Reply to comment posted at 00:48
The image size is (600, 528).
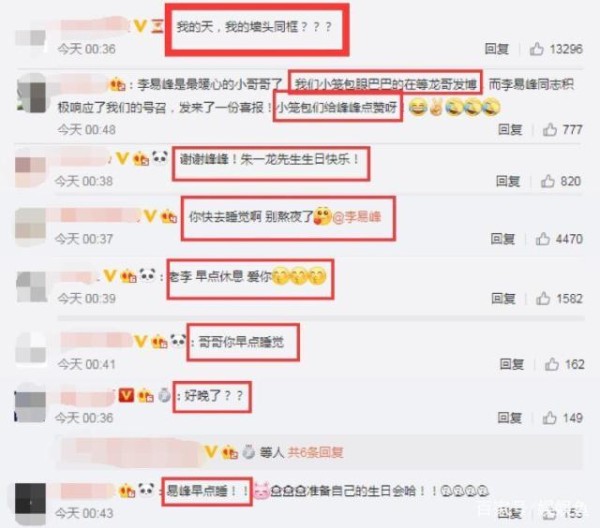(510, 130)
